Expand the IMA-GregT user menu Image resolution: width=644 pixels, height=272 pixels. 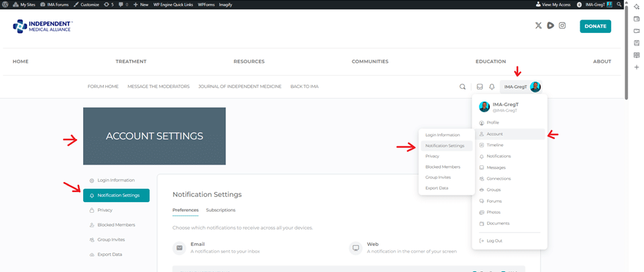pos(522,87)
